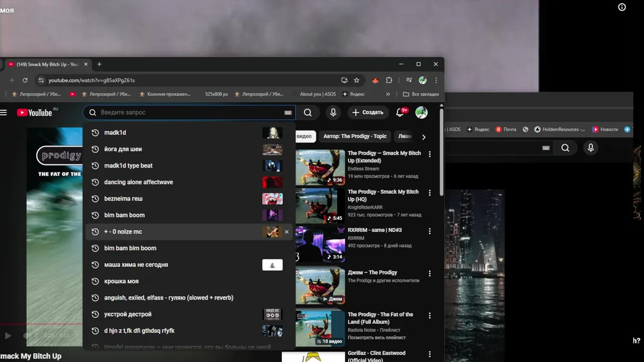Open the Chrome profile avatar in toolbar
Image resolution: width=644 pixels, height=362 pixels.
point(423,80)
